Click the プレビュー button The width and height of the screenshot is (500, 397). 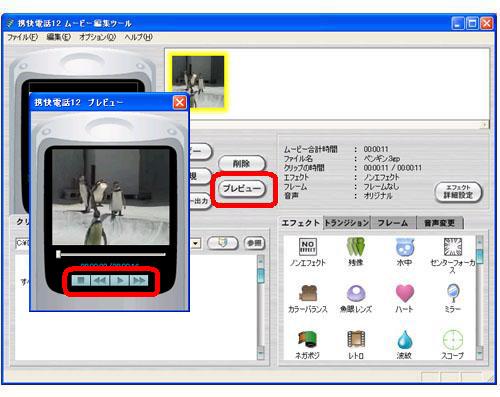coord(242,189)
